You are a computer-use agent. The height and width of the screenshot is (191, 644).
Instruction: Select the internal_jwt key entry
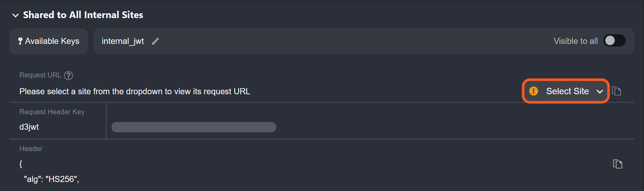pyautogui.click(x=123, y=41)
